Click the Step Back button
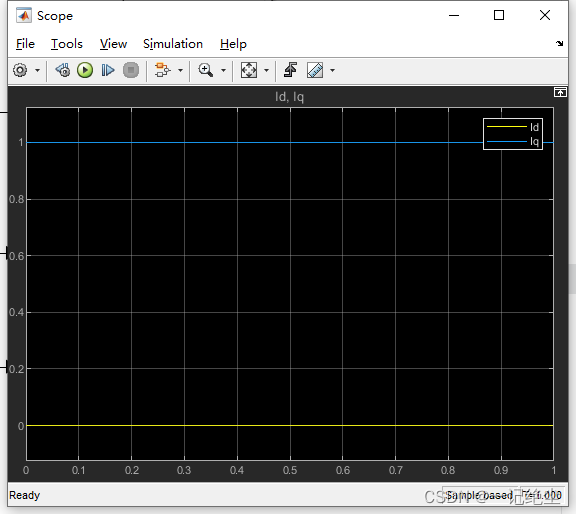Viewport: 576px width, 514px height. [63, 70]
